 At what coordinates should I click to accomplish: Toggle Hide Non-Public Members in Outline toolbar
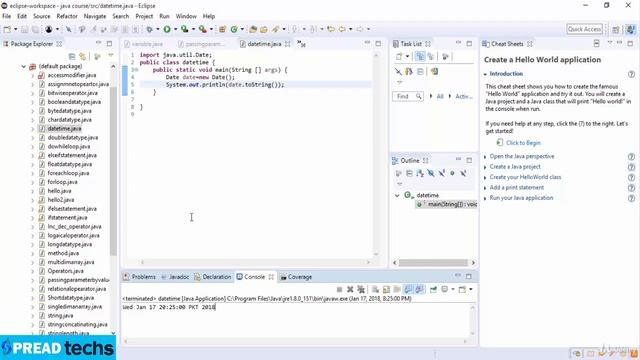(x=452, y=173)
